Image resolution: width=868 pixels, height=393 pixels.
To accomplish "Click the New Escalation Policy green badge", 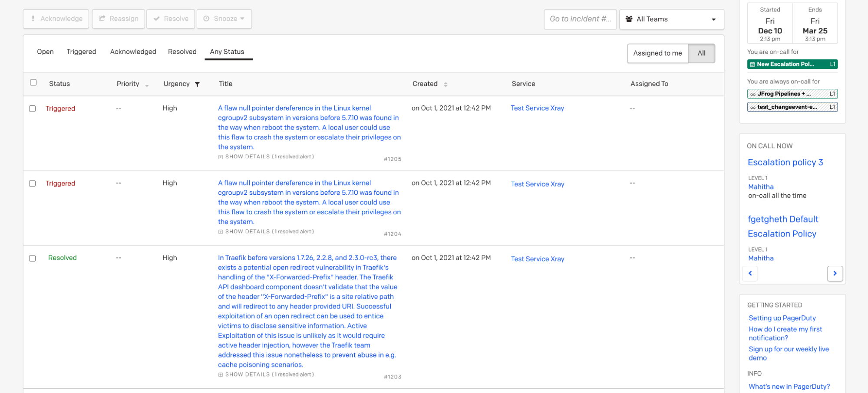I will click(x=792, y=64).
